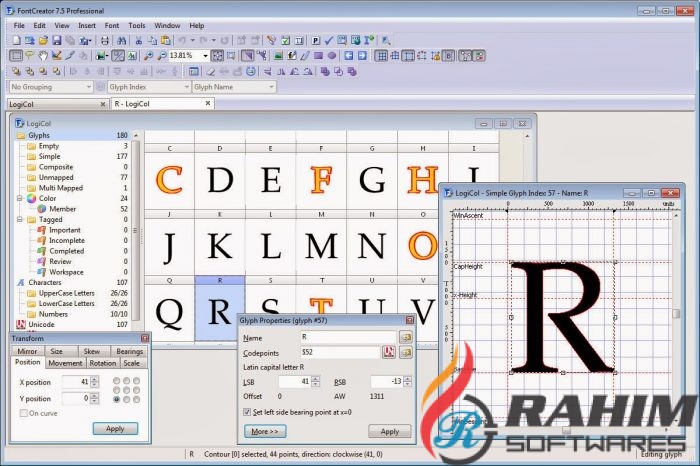This screenshot has height=466, width=700.
Task: Select the K glyph cell
Action: [x=220, y=242]
